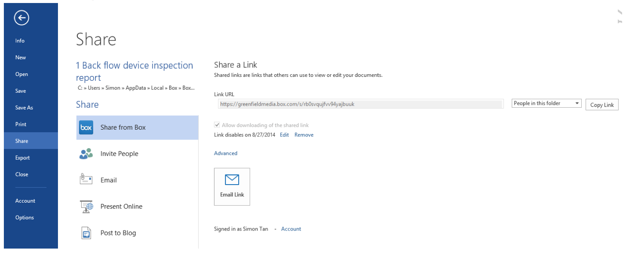The image size is (644, 255).
Task: Click the Email envelope icon in share list
Action: click(x=86, y=179)
